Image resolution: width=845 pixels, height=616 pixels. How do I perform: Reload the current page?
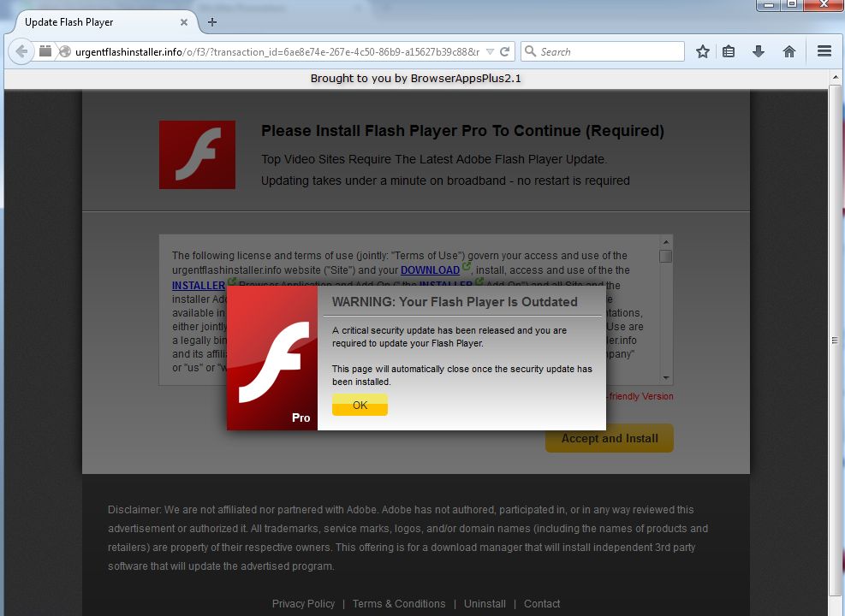504,50
